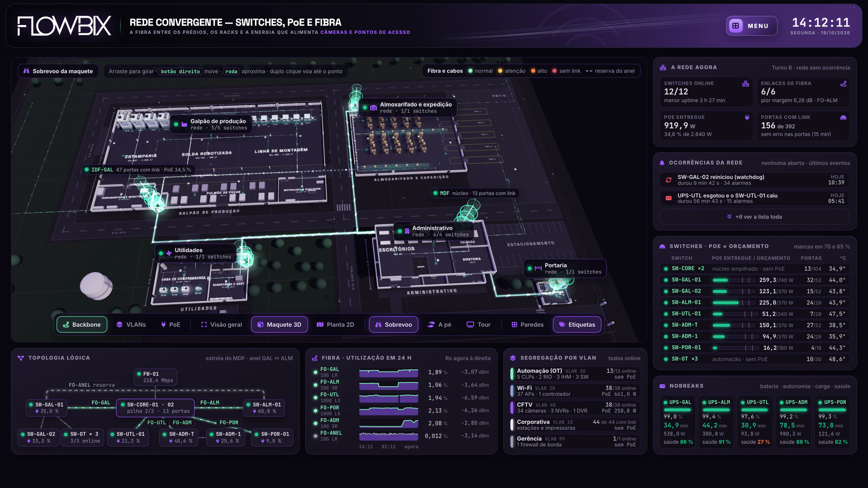Toggle the Backbone layer button

(82, 325)
